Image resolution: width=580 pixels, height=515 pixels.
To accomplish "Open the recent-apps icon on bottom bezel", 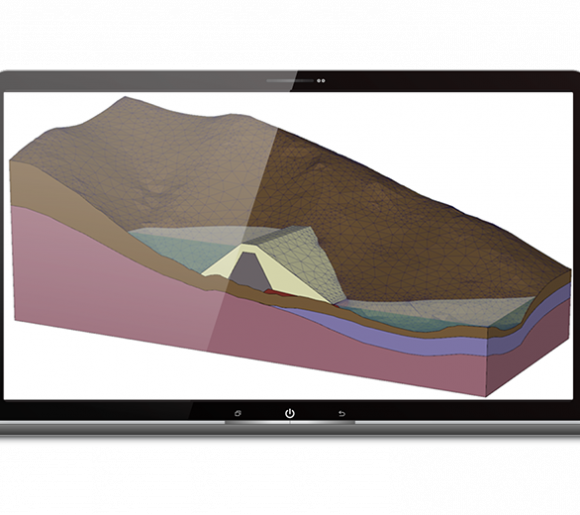I will (x=238, y=413).
